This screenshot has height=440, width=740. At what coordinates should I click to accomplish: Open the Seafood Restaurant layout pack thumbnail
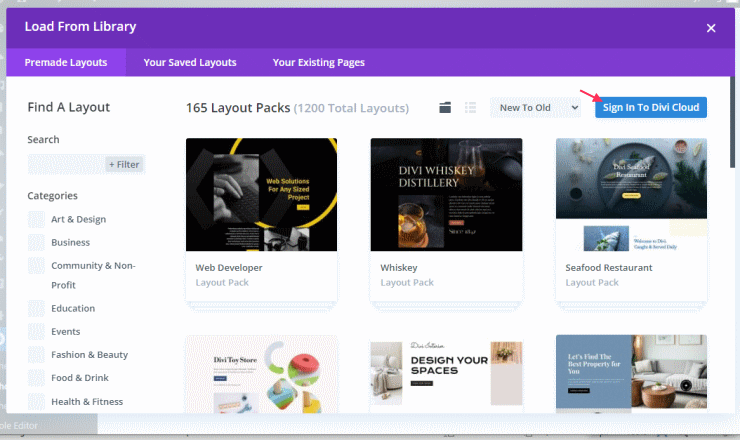(631, 195)
